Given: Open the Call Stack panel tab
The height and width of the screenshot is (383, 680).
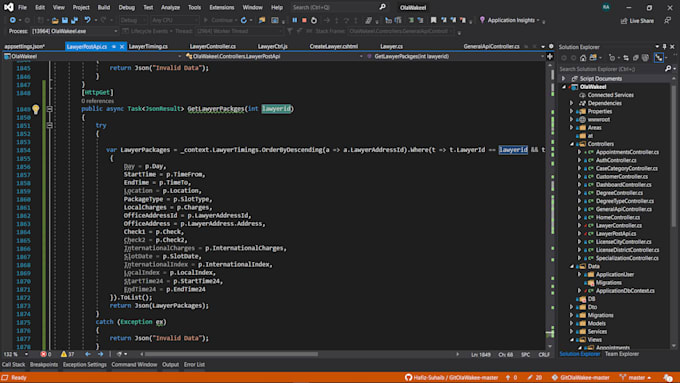Looking at the screenshot, I should (x=13, y=365).
